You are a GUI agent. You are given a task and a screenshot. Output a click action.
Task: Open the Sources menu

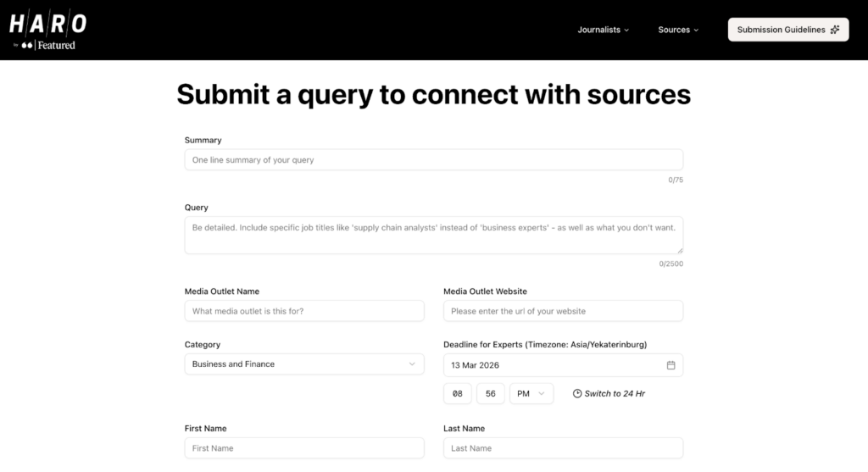678,30
